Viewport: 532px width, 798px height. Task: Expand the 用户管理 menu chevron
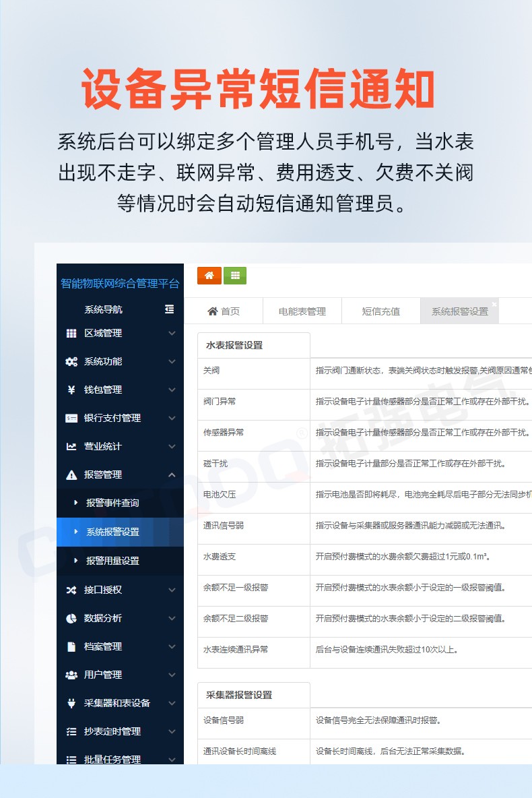172,675
